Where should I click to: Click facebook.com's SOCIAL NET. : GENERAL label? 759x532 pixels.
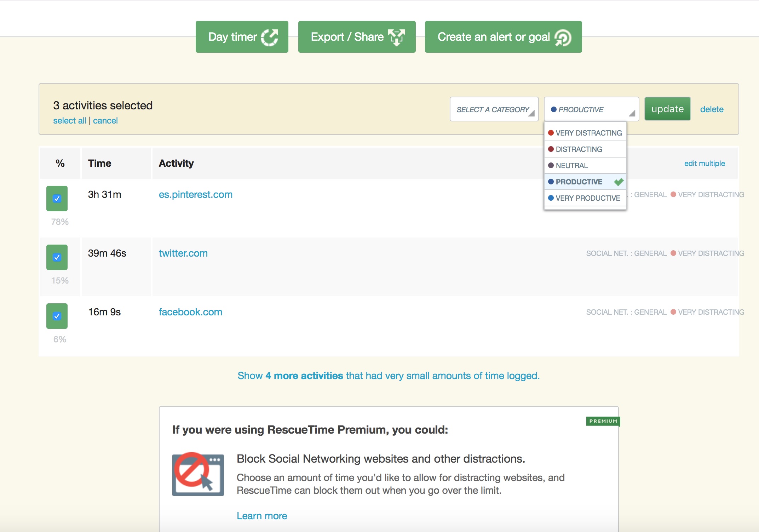tap(626, 312)
